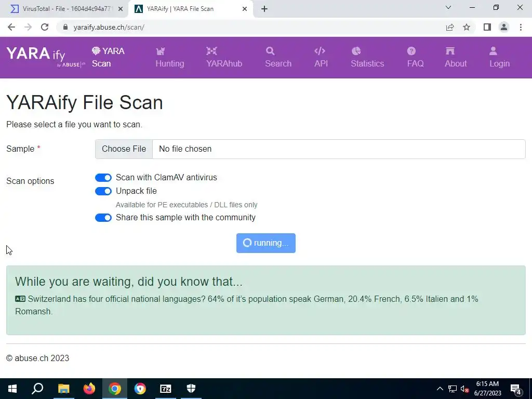This screenshot has height=399, width=532.
Task: Click the YARAify logo
Action: click(46, 57)
